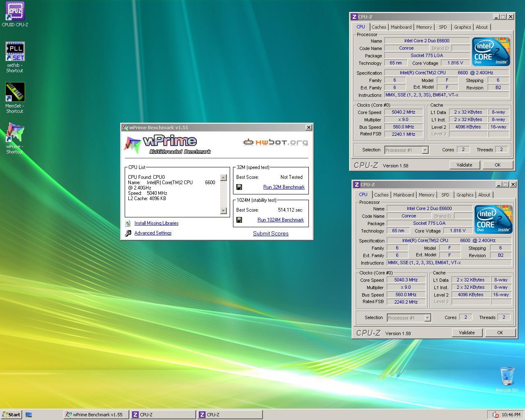Click the Install Missing Libraries icon

[x=128, y=223]
